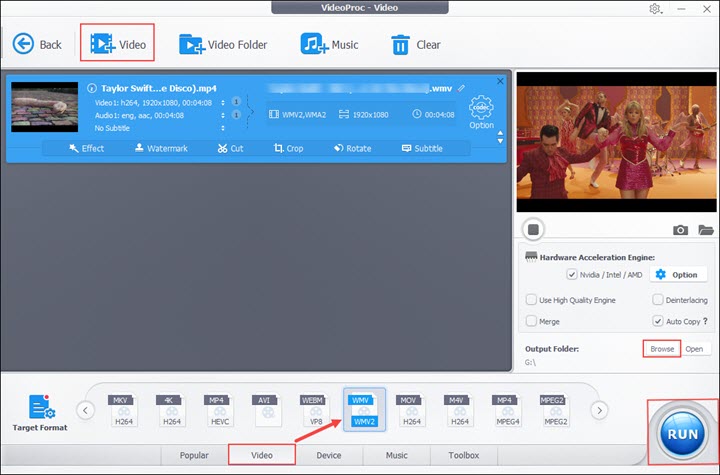Choose MP4 HEVC format
The image size is (720, 475).
[219, 410]
